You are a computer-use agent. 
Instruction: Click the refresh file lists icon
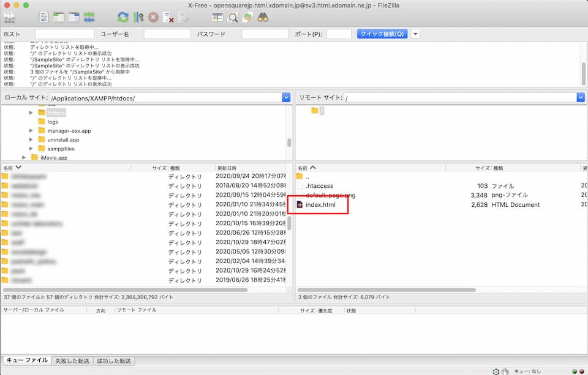(x=123, y=17)
